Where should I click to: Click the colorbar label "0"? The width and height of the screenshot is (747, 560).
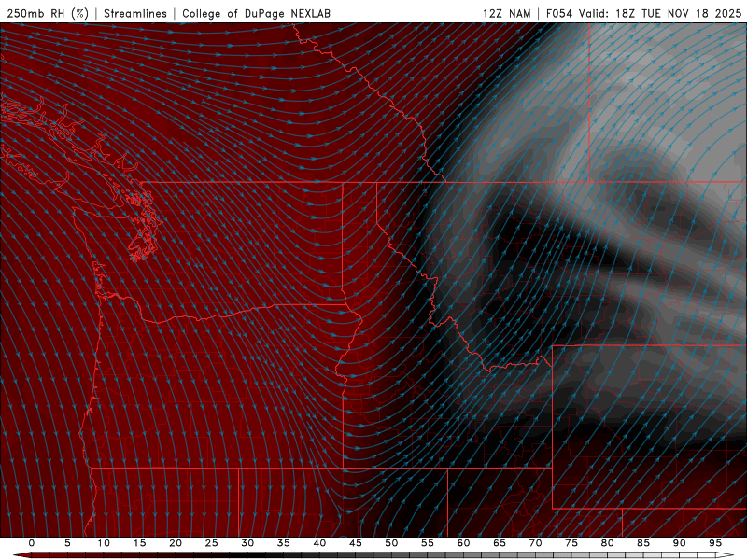pyautogui.click(x=32, y=543)
